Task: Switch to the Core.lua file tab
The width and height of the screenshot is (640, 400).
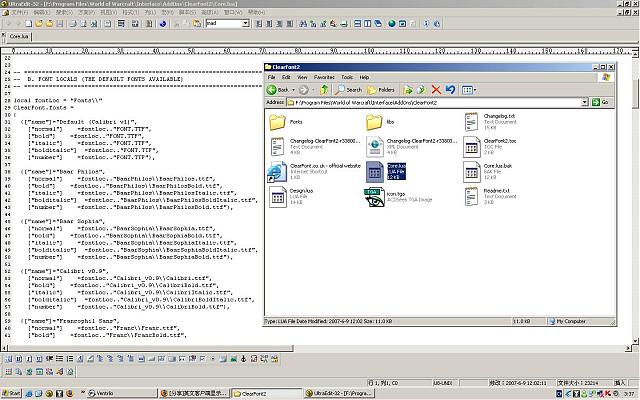Action: (19, 36)
